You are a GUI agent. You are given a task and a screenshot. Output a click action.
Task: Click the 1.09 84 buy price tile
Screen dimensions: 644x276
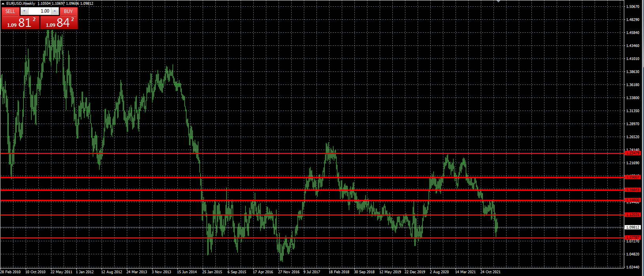click(x=59, y=23)
